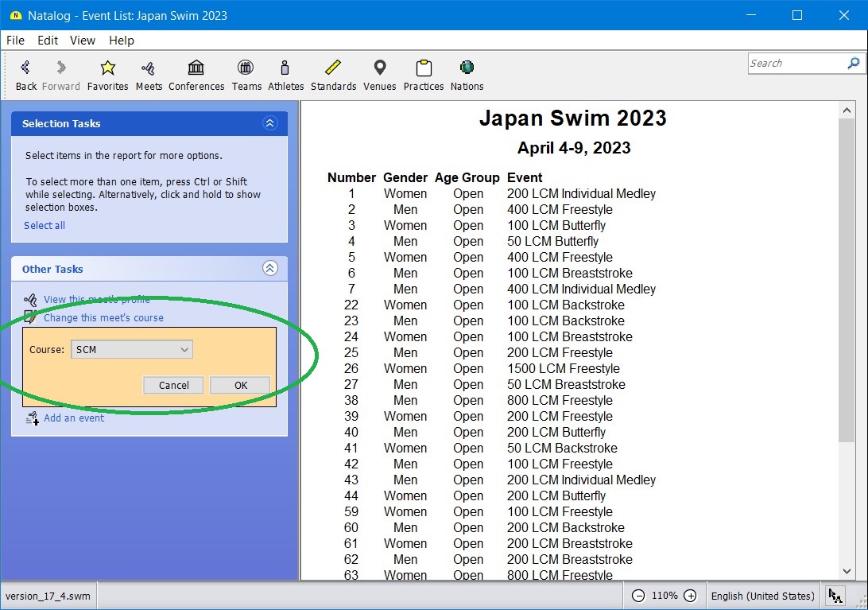Open Practices clipboard icon
Image resolution: width=868 pixels, height=610 pixels.
(423, 68)
